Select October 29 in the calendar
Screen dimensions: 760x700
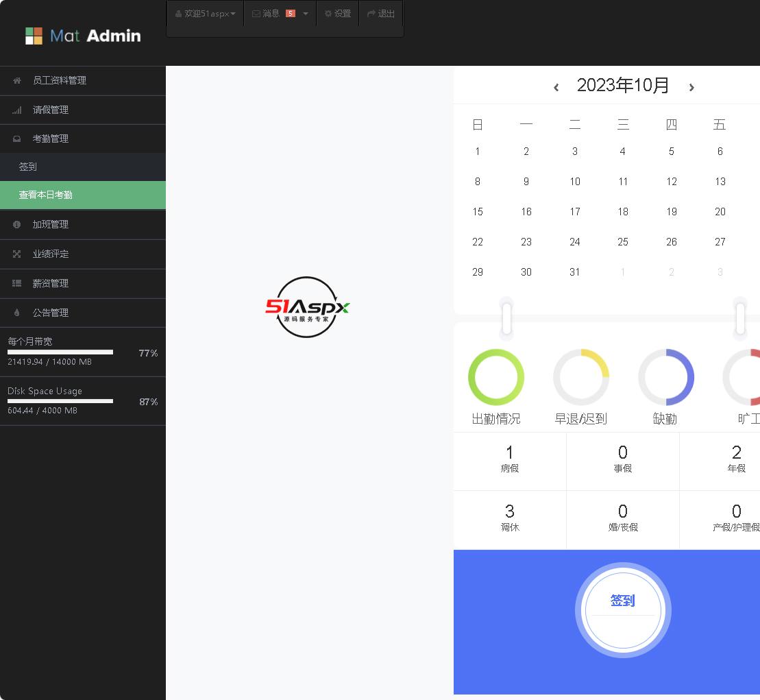[x=478, y=272]
